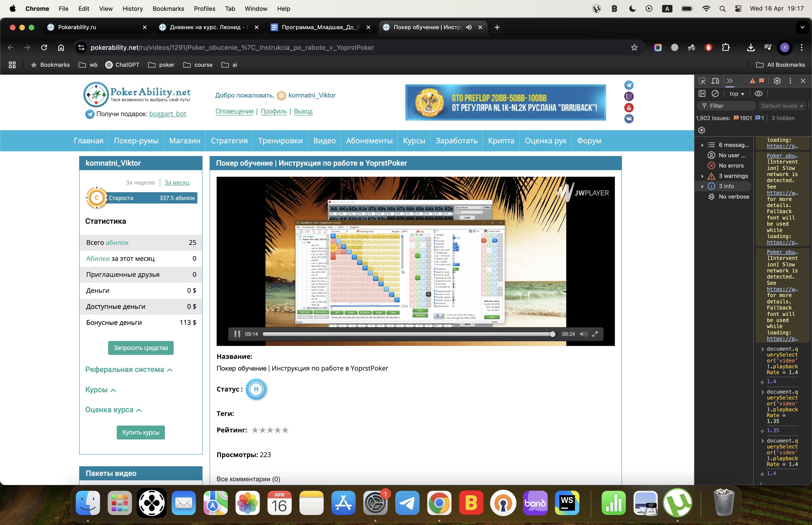Open the poker bookmarks folder
Image resolution: width=812 pixels, height=525 pixels.
pos(161,65)
